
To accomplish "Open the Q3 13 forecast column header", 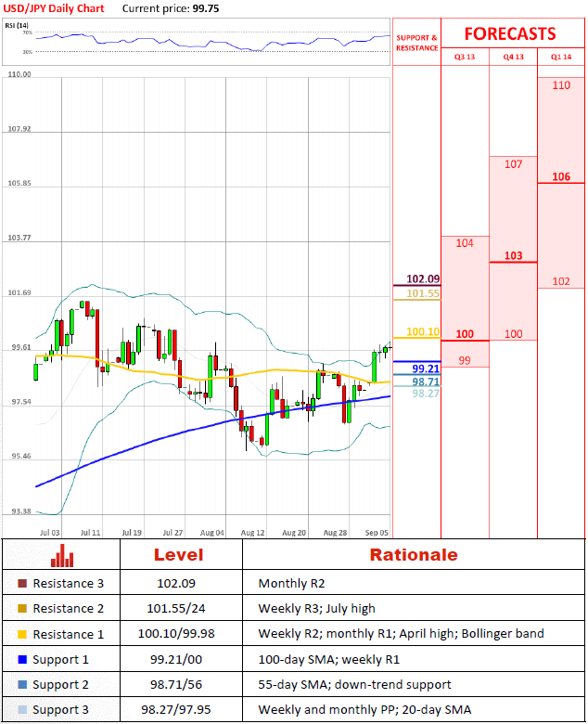I will pos(464,57).
